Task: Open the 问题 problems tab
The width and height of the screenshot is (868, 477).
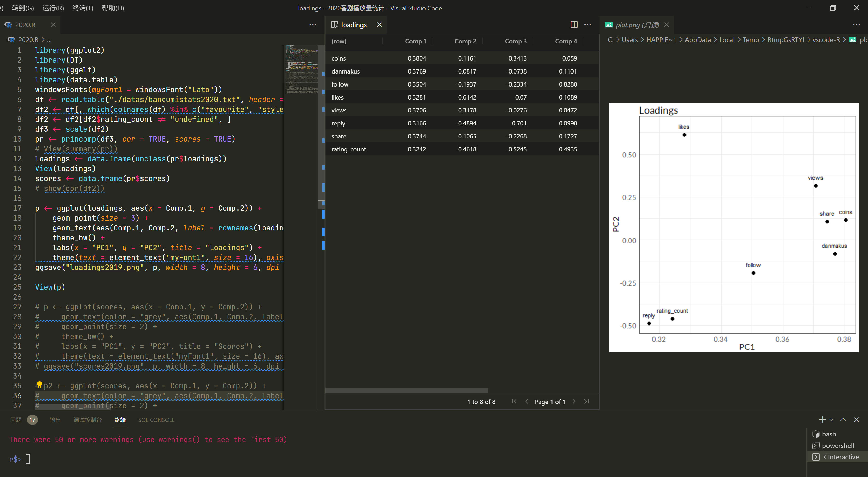Action: (x=16, y=420)
